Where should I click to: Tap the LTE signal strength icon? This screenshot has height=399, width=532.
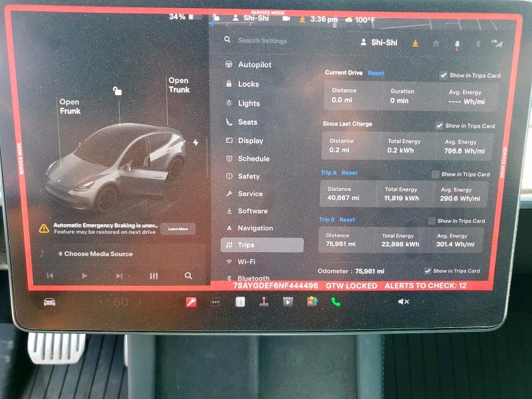497,43
